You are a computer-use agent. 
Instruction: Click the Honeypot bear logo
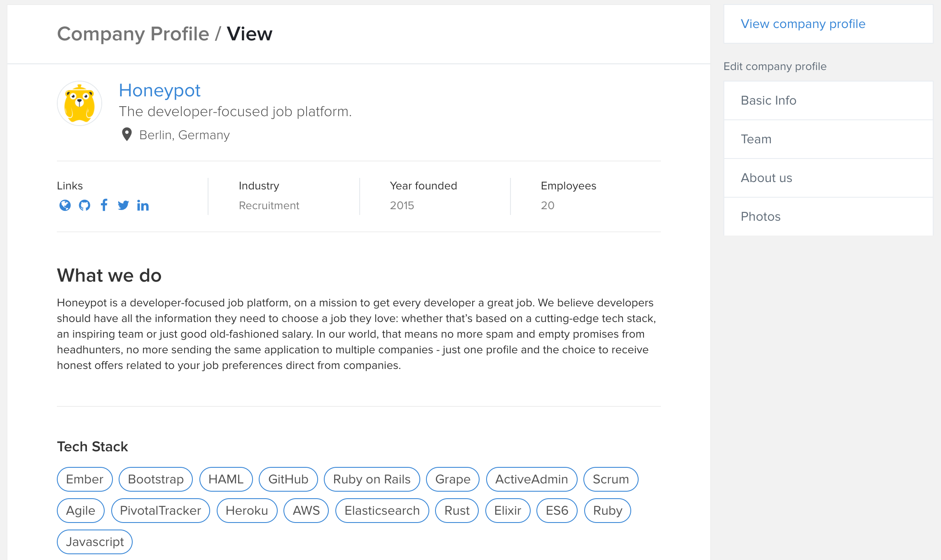80,103
